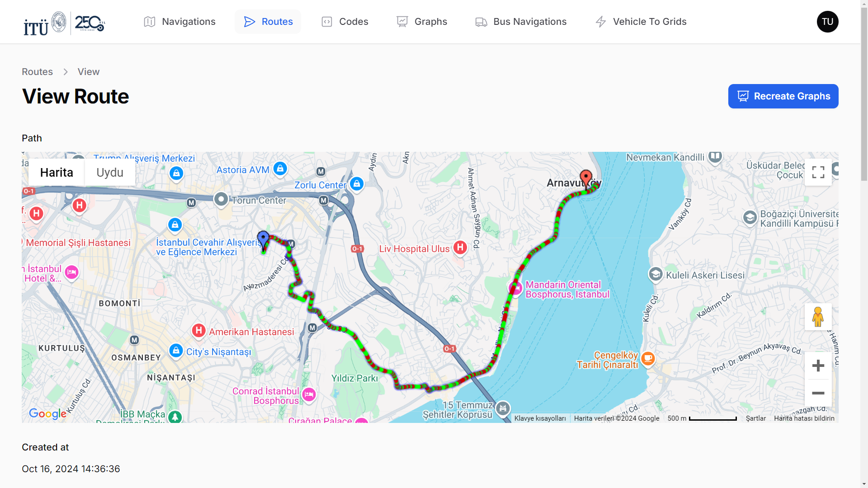The image size is (868, 488).
Task: Open Klavye kısayolları shortcuts
Action: [540, 418]
